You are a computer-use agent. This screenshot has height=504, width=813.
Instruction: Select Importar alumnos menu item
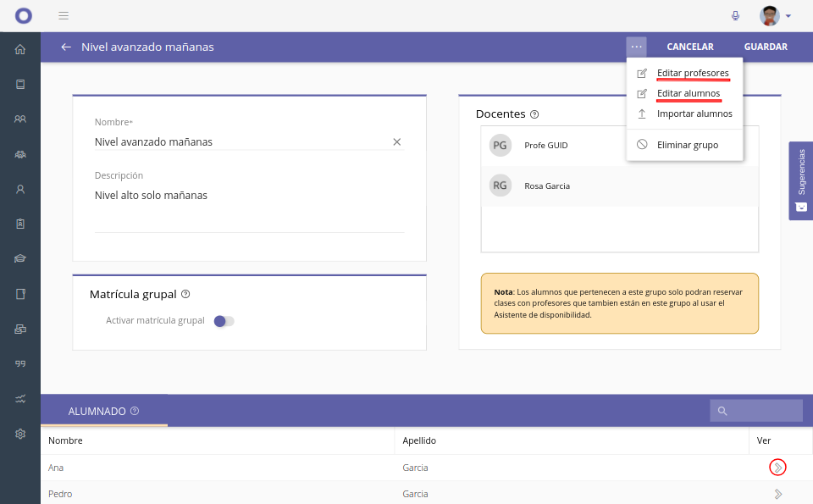tap(694, 114)
